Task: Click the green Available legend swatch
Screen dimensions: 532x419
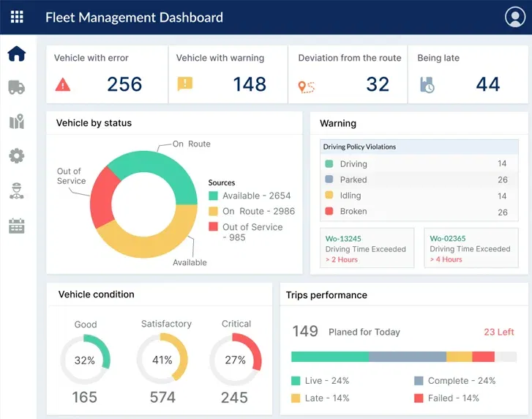Action: coord(213,196)
